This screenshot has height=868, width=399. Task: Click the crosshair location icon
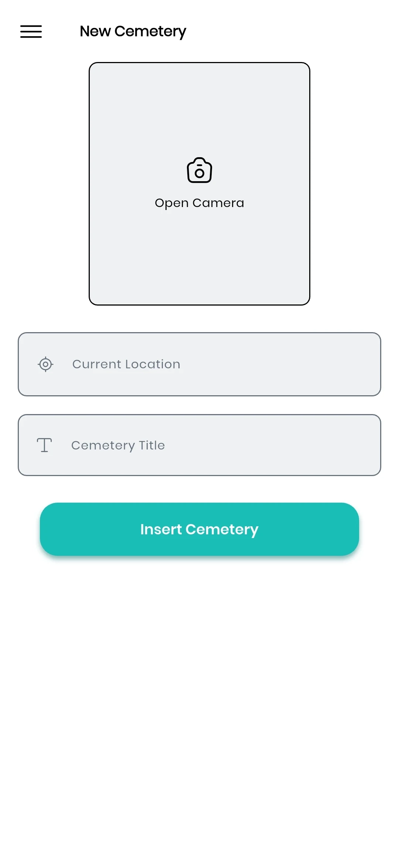[45, 364]
